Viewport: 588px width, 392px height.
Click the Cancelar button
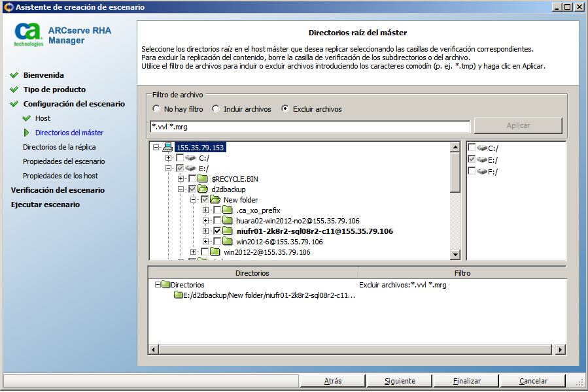tap(533, 381)
